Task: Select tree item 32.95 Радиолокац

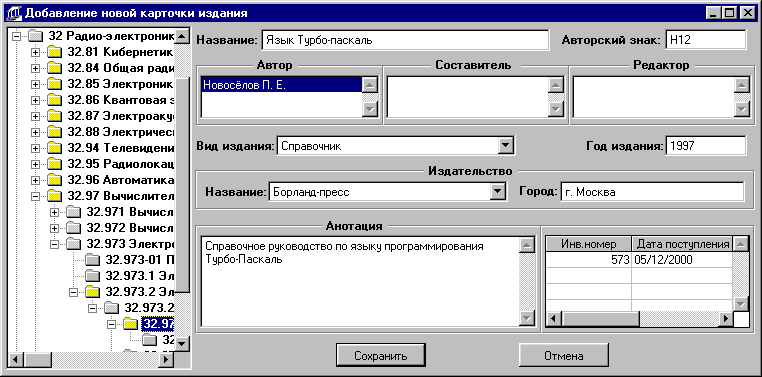Action: click(x=121, y=164)
